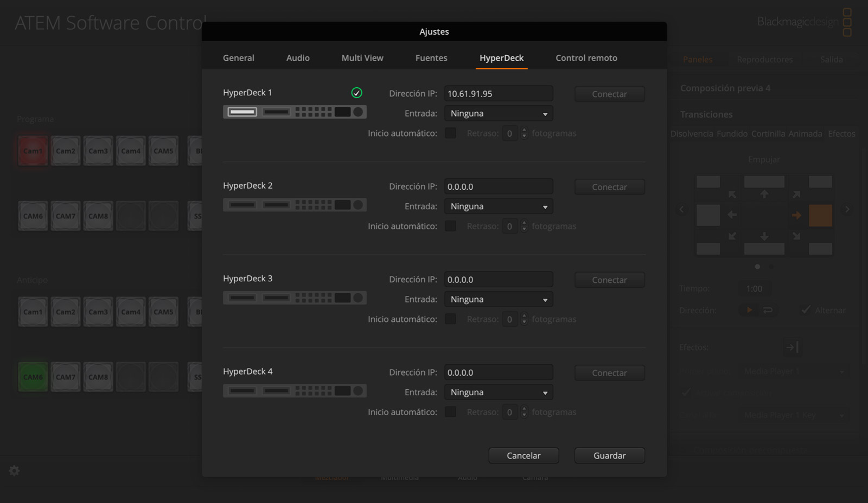Switch to the General tab
The height and width of the screenshot is (503, 868).
coord(239,58)
